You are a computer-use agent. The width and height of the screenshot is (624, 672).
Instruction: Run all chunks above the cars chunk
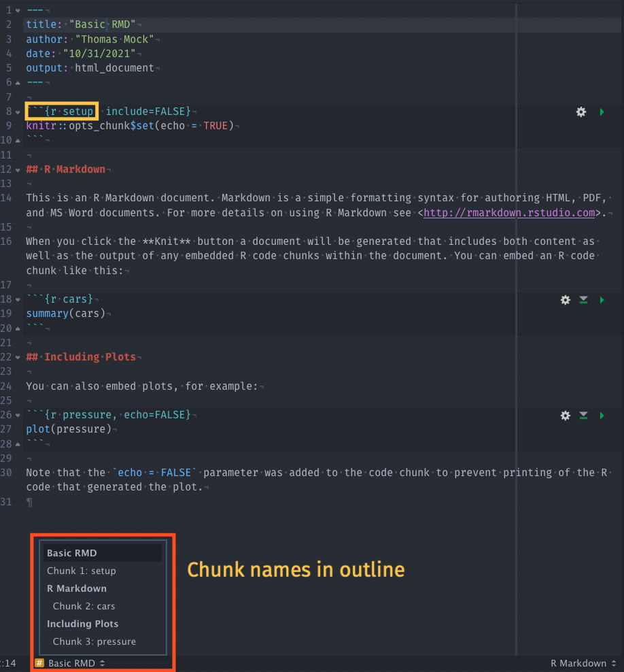(583, 299)
